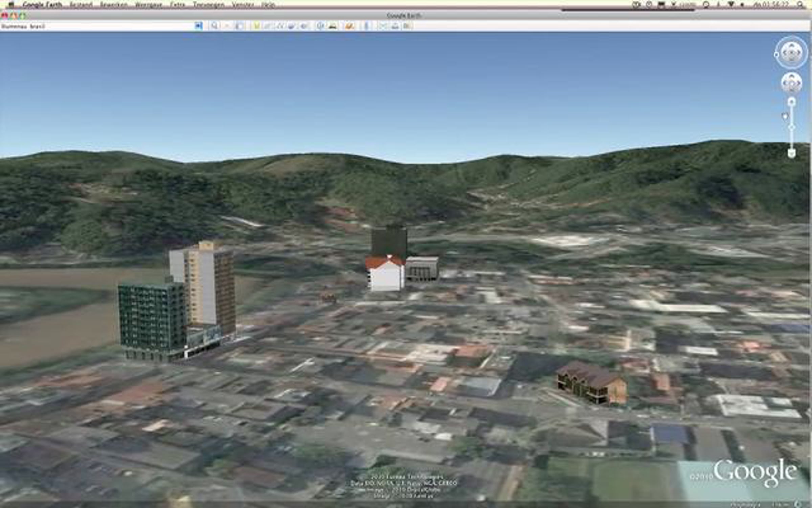Click the print toolbar icon

(395, 26)
